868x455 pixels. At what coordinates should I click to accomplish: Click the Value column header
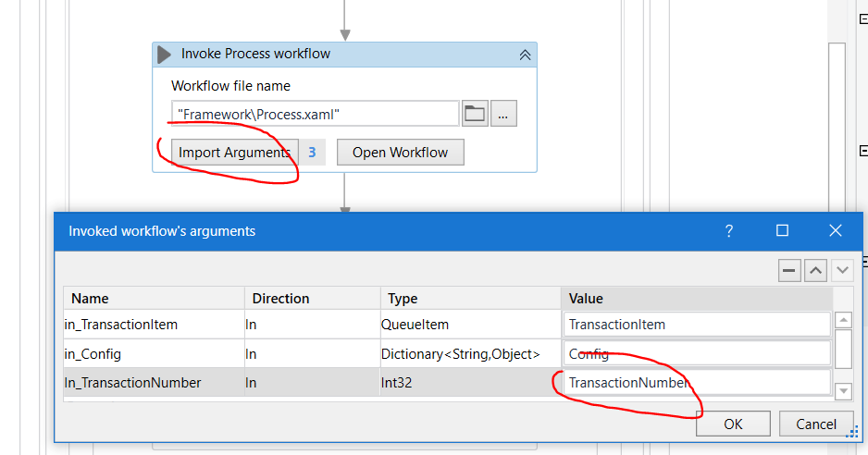[x=697, y=299]
